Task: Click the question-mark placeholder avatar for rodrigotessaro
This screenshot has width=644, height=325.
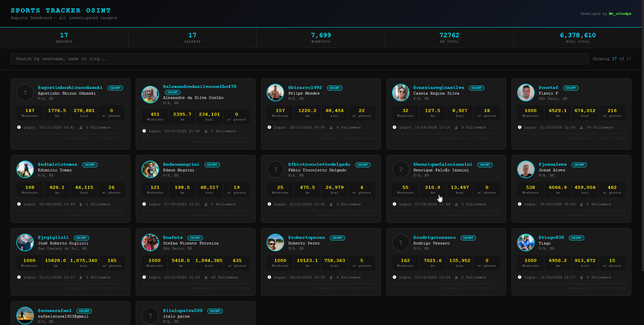Action: [x=400, y=242]
